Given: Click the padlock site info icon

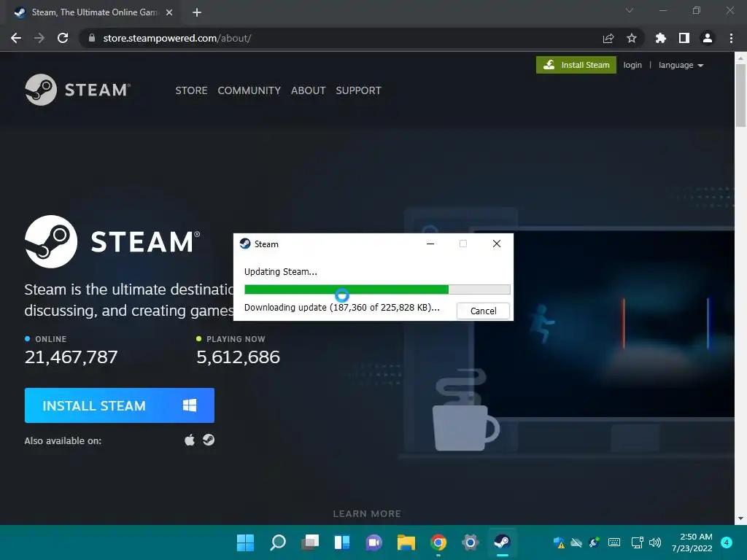Looking at the screenshot, I should coord(92,38).
